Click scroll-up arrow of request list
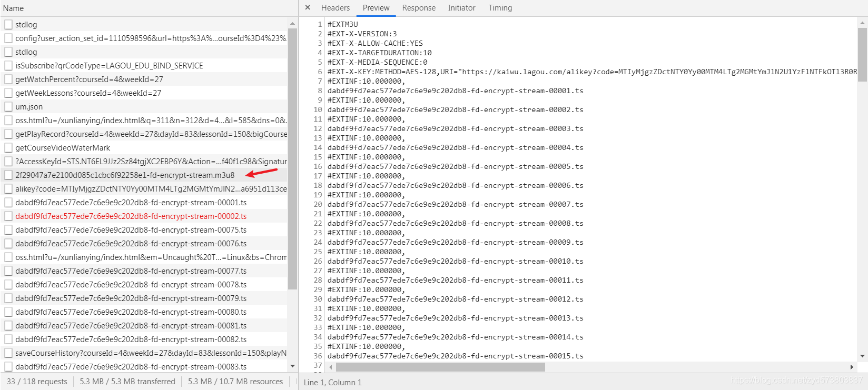 pyautogui.click(x=292, y=24)
